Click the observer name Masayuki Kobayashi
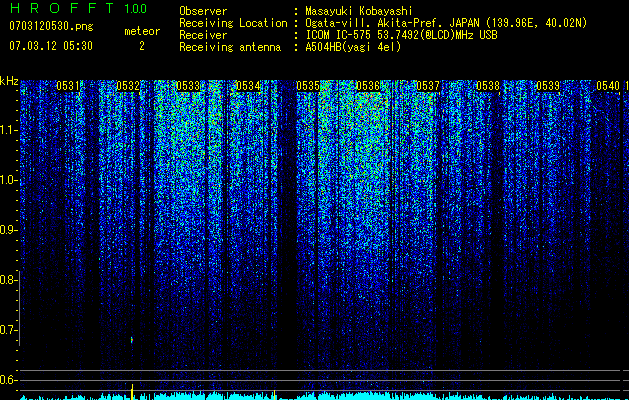This screenshot has height=400, width=629. 359,11
